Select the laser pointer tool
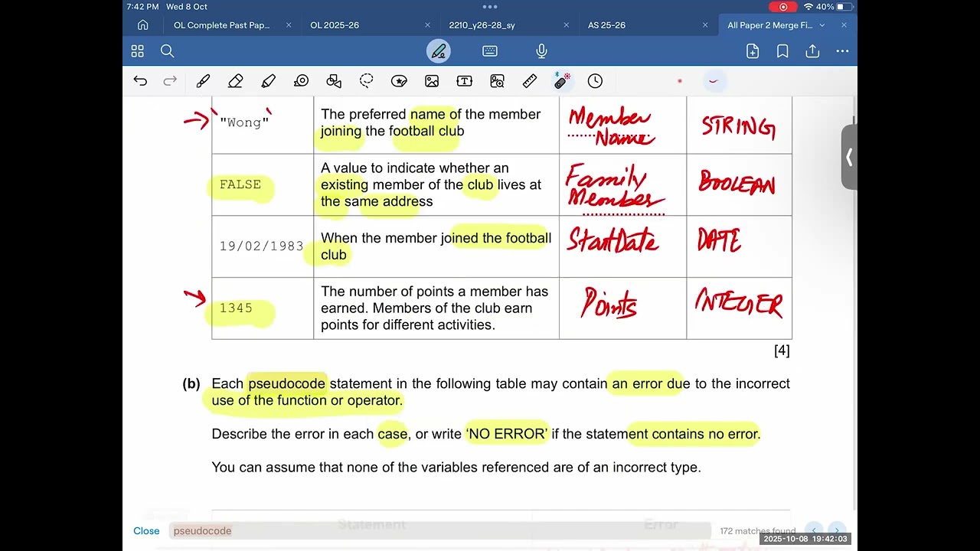The height and width of the screenshot is (551, 980). click(563, 81)
